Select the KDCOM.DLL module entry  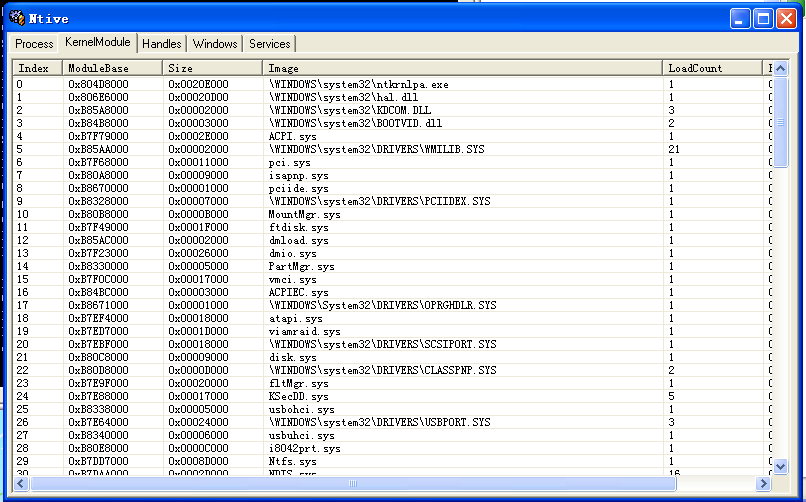click(392, 110)
